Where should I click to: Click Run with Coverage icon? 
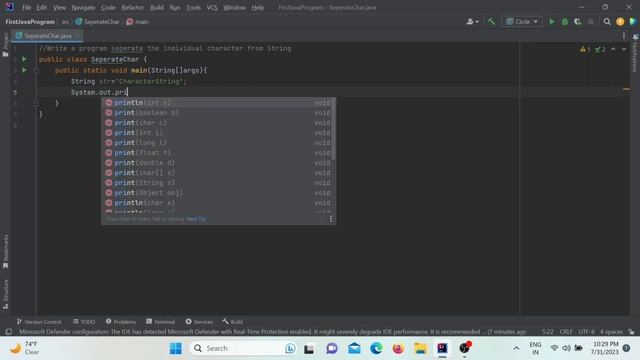click(x=578, y=22)
